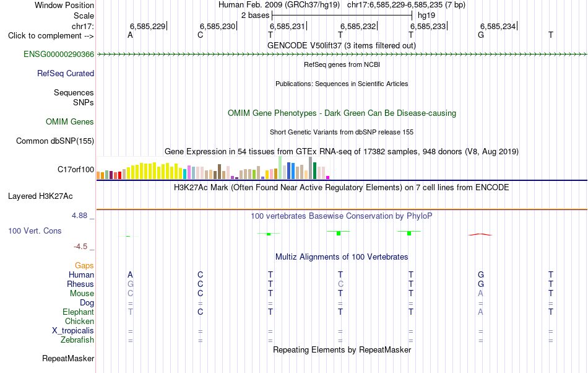Click the Gaps row label
This screenshot has height=373, width=588.
coord(84,265)
